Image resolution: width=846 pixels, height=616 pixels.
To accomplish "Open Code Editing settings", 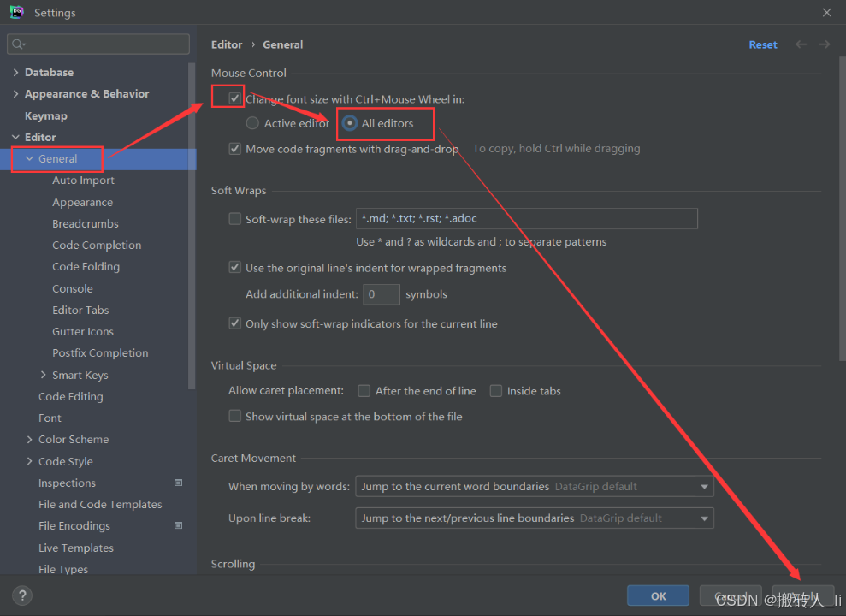I will tap(71, 396).
